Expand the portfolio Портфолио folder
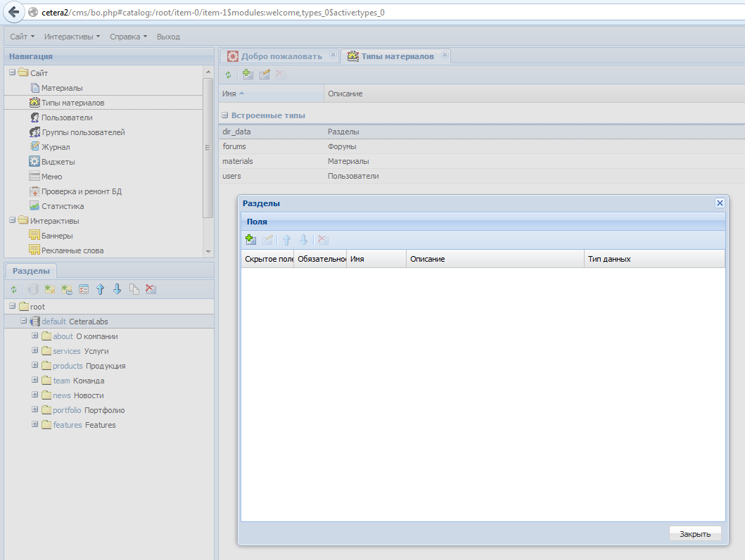 [x=34, y=409]
